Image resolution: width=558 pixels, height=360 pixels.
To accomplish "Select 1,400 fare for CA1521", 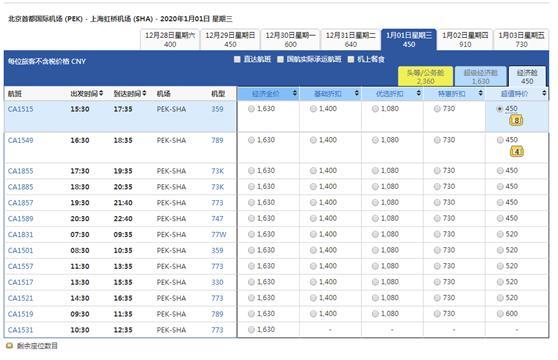I will (313, 298).
